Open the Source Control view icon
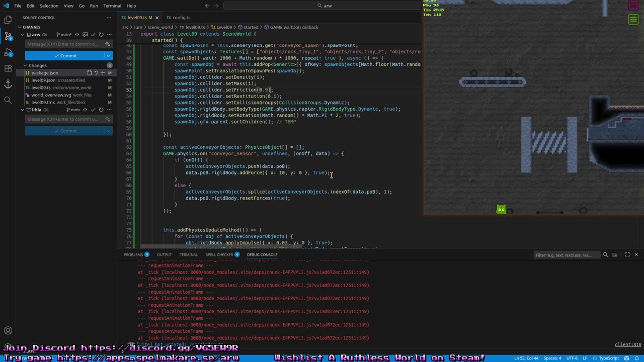 point(8,36)
